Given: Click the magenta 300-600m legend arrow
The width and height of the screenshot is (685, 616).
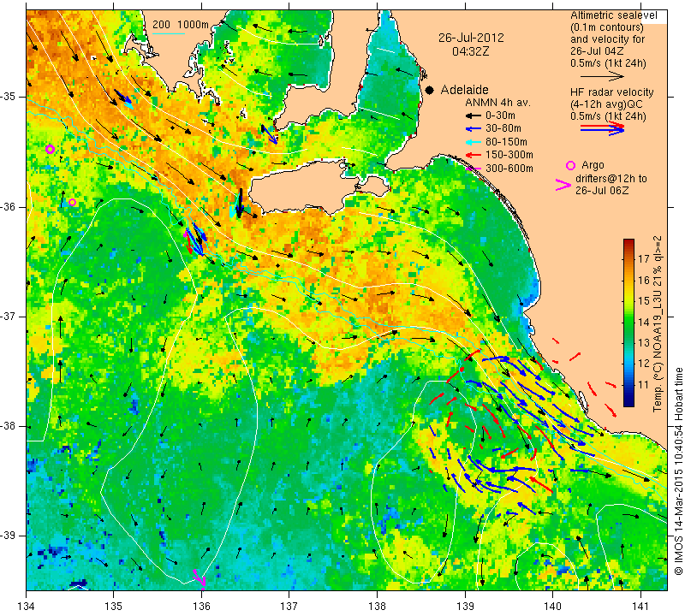Looking at the screenshot, I should pos(472,168).
